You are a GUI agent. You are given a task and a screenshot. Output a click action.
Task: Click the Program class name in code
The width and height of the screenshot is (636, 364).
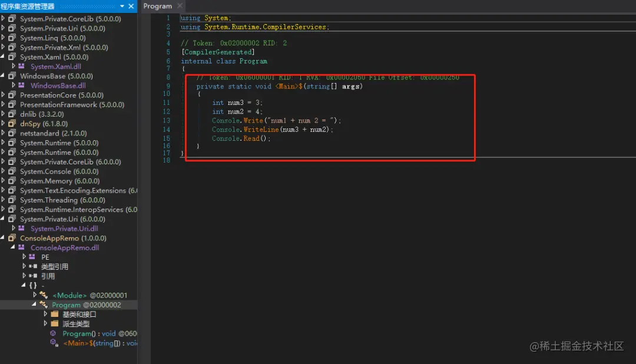(253, 61)
